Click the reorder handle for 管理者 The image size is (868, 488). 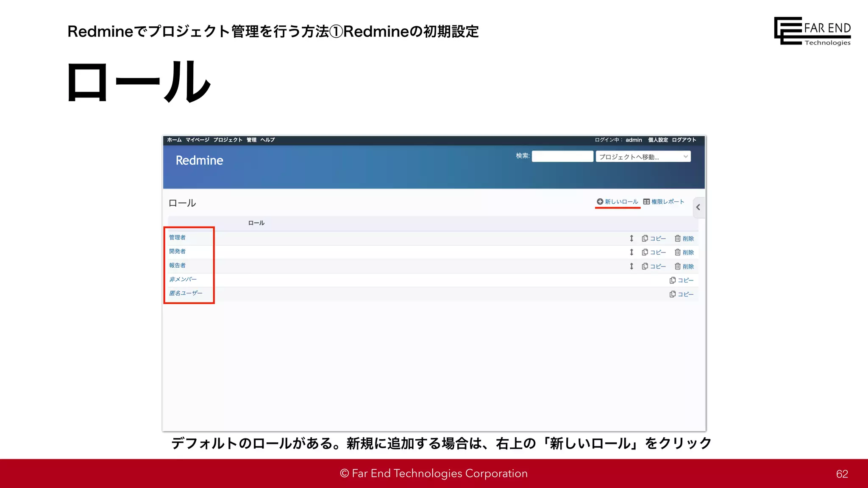632,238
